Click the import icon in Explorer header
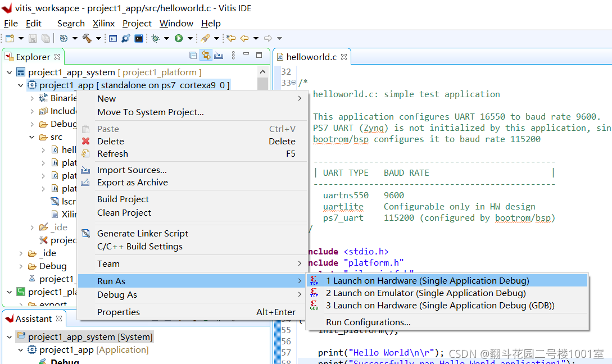 coord(219,56)
